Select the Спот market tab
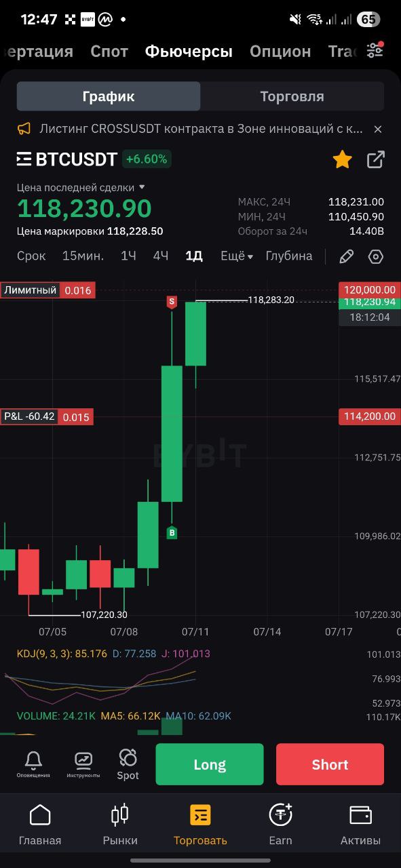This screenshot has height=868, width=401. (109, 50)
